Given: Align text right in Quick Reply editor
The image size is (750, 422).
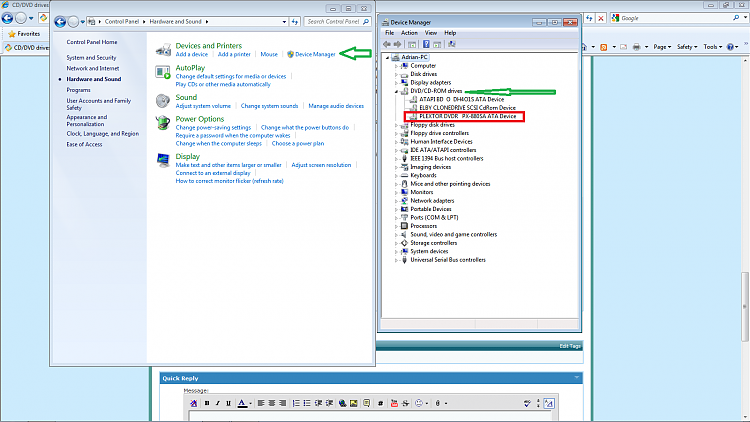Looking at the screenshot, I should coord(283,403).
